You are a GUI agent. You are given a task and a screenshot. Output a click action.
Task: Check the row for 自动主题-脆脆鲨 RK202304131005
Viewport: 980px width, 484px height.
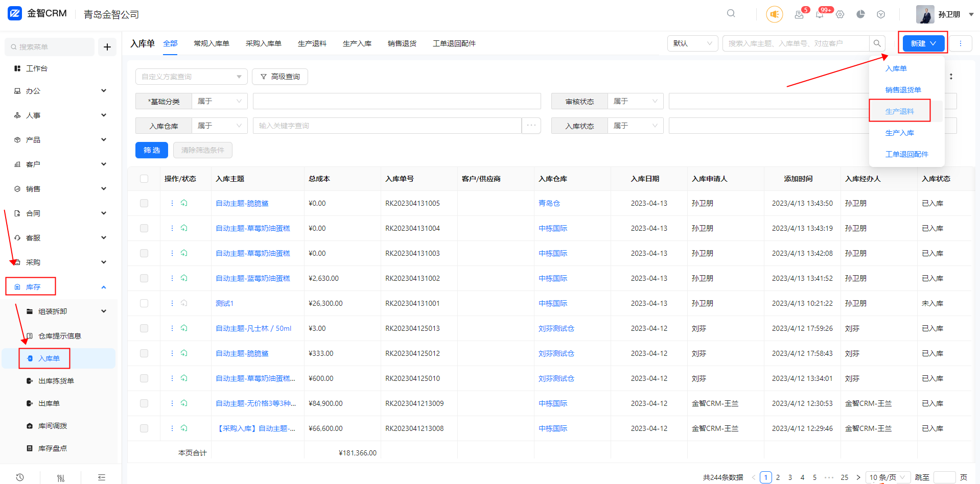click(x=144, y=203)
